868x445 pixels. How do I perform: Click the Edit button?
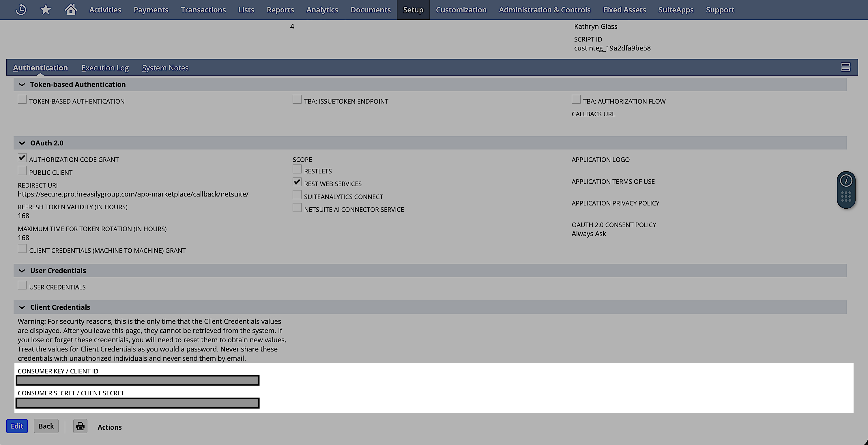(x=17, y=426)
